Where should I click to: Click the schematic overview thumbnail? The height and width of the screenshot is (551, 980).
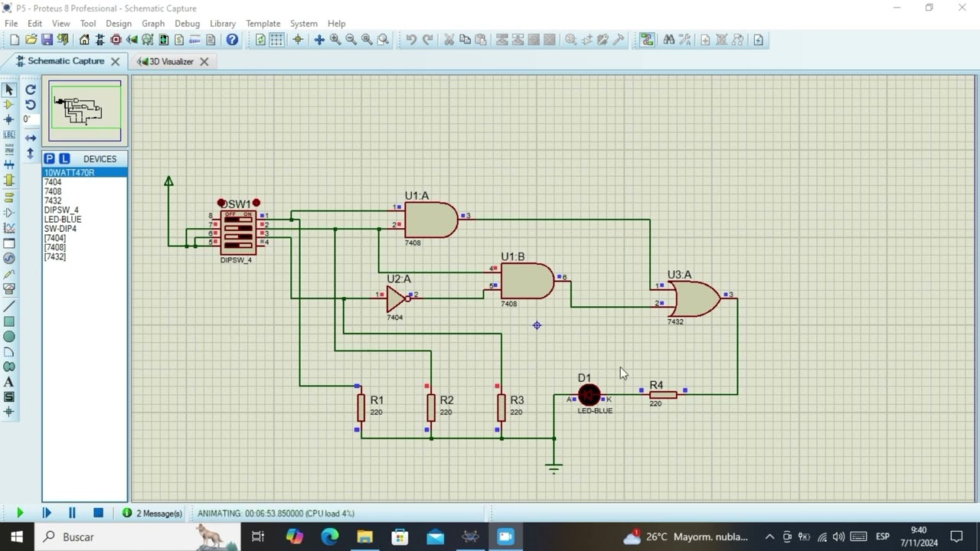[85, 111]
